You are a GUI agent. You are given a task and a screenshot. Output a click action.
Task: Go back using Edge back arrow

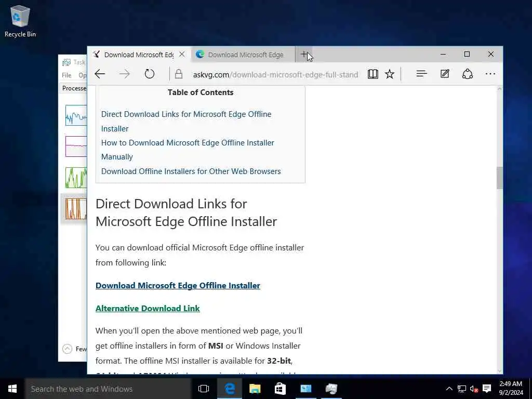(x=100, y=74)
